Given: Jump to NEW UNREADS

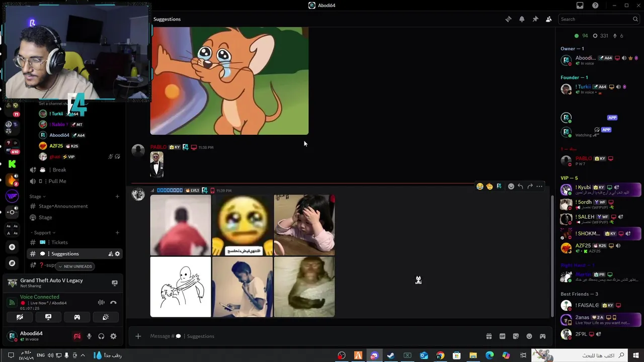Looking at the screenshot, I should tap(75, 266).
